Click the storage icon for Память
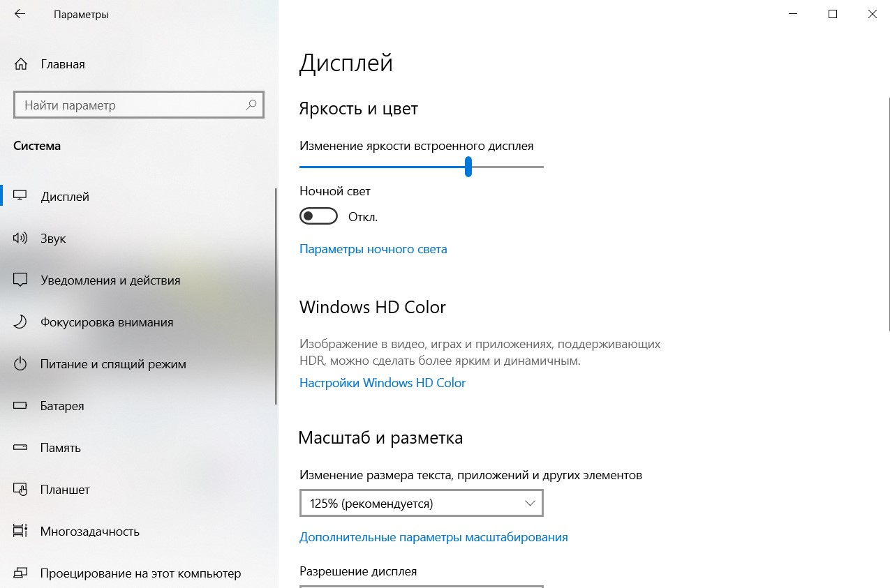Screen dimensions: 890x588 [20, 447]
